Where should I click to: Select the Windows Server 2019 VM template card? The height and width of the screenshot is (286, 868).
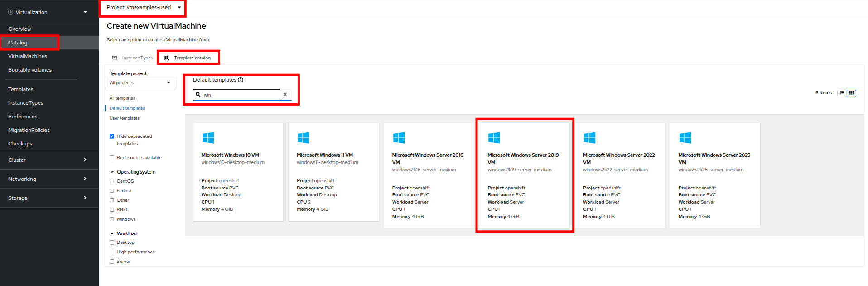point(524,175)
